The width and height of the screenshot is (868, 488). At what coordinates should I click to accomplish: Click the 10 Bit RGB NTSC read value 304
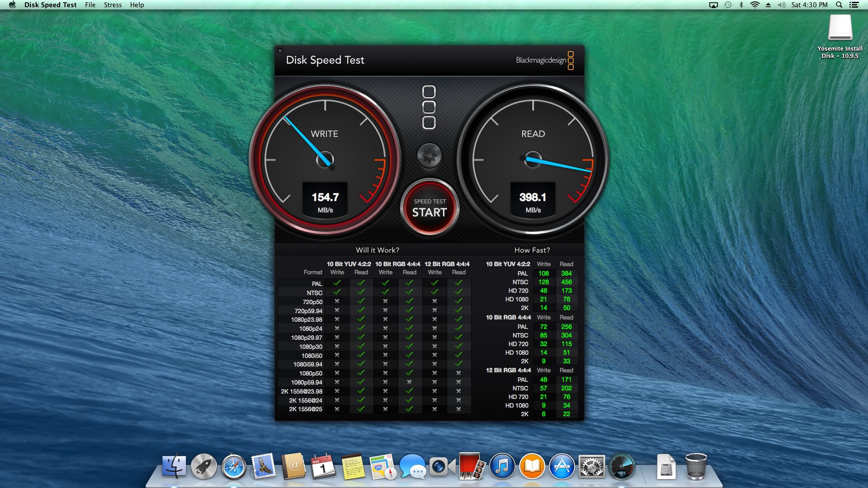pos(566,335)
